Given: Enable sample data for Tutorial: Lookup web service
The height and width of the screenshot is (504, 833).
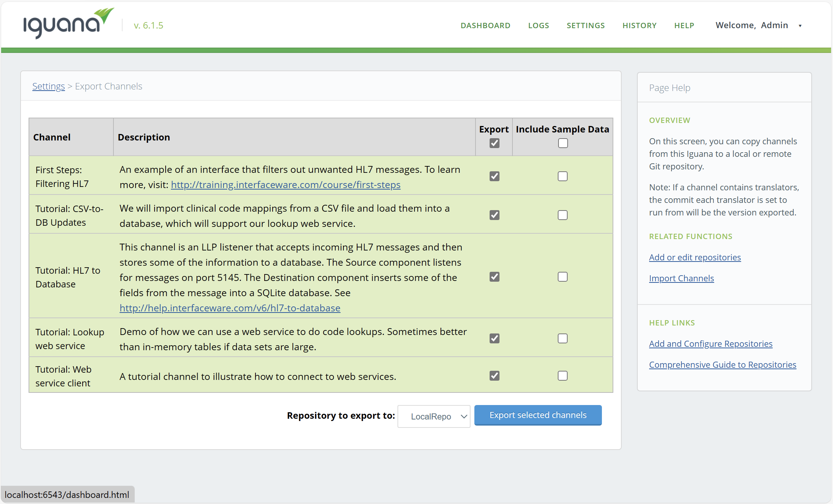Looking at the screenshot, I should [x=562, y=338].
